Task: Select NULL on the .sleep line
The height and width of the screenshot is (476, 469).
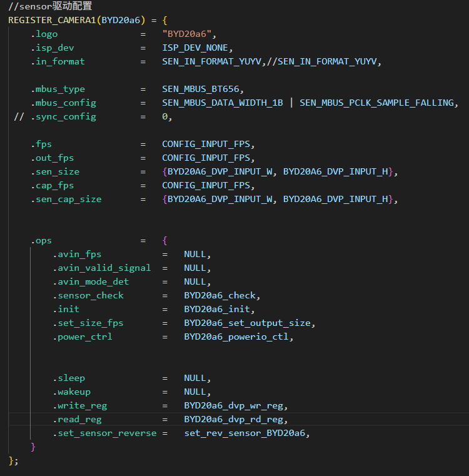Action: [x=195, y=378]
